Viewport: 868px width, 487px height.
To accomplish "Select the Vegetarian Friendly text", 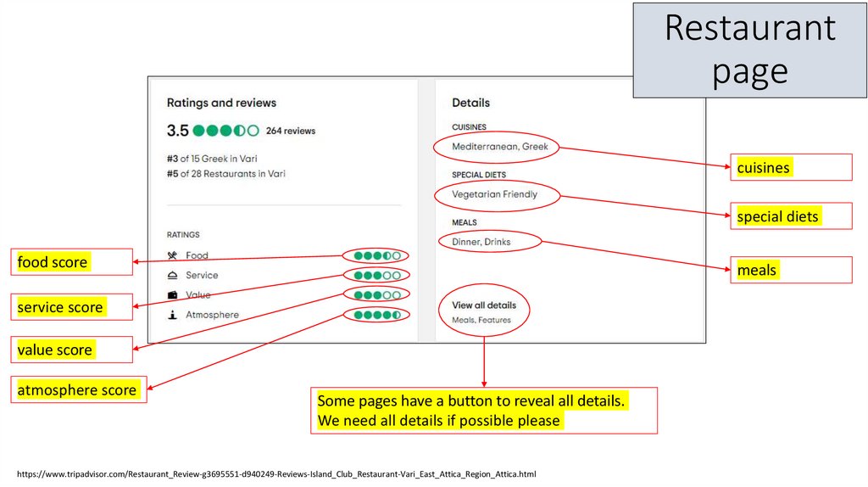I will pos(494,194).
